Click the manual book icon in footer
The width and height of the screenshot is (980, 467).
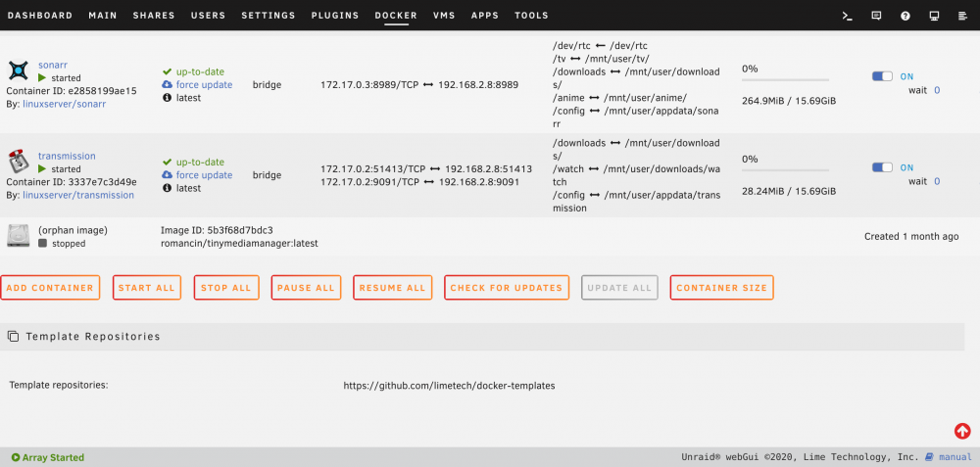pos(929,457)
